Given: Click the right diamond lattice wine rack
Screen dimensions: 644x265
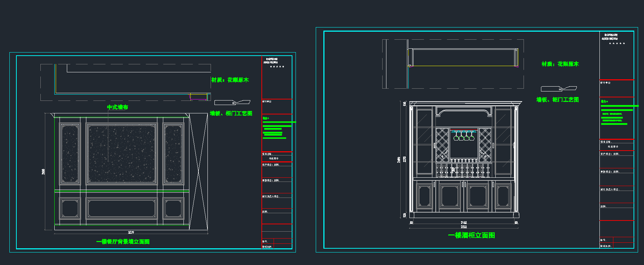Looking at the screenshot, I should point(485,145).
